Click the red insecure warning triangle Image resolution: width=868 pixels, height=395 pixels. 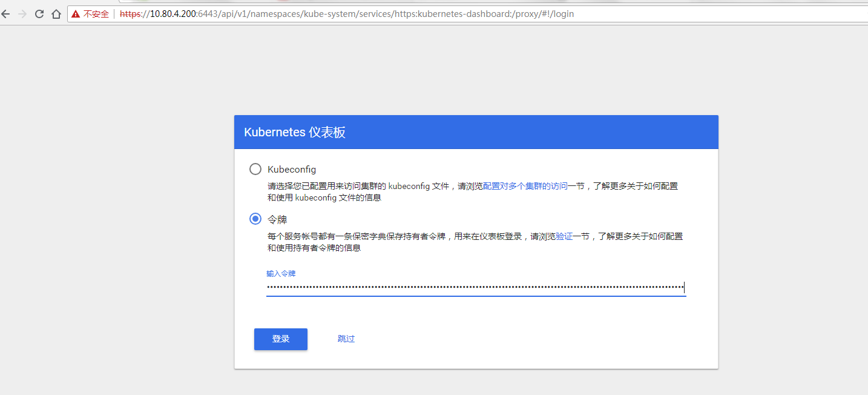[76, 14]
